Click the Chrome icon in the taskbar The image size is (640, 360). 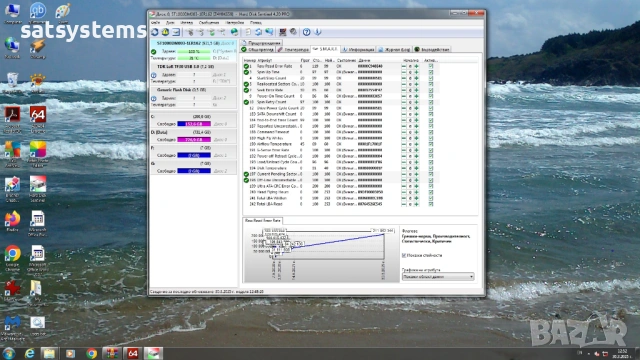[x=91, y=353]
